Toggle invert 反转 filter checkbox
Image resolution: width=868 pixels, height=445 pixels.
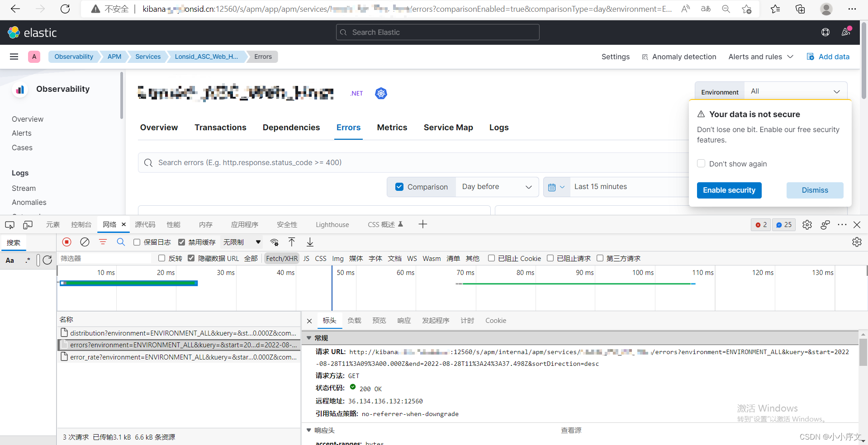tap(161, 258)
